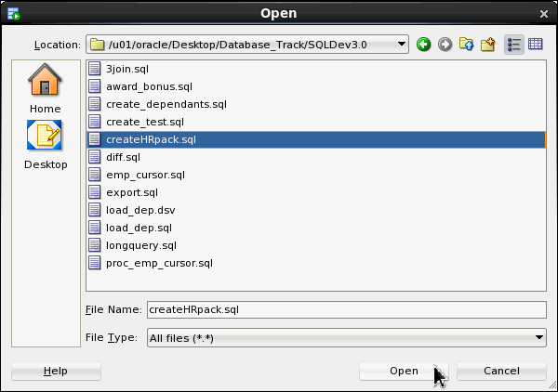This screenshot has width=558, height=392.
Task: Click file icon beside export.sql
Action: click(94, 192)
